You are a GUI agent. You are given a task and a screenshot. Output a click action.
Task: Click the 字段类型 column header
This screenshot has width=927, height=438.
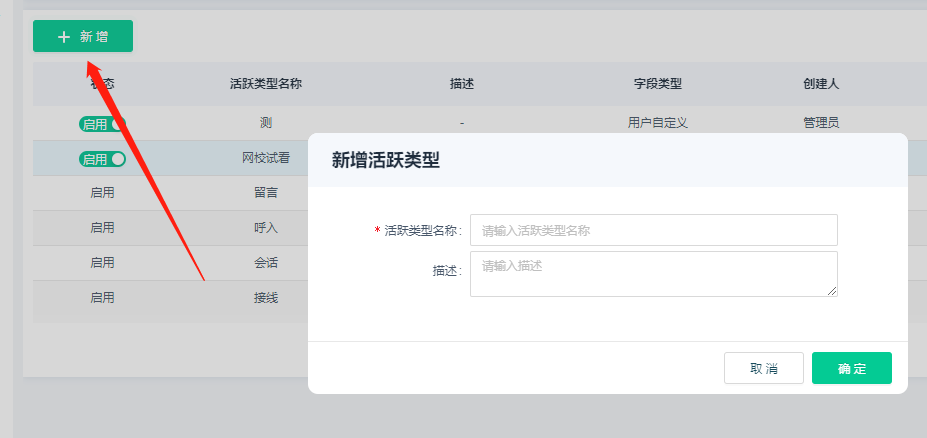click(657, 84)
